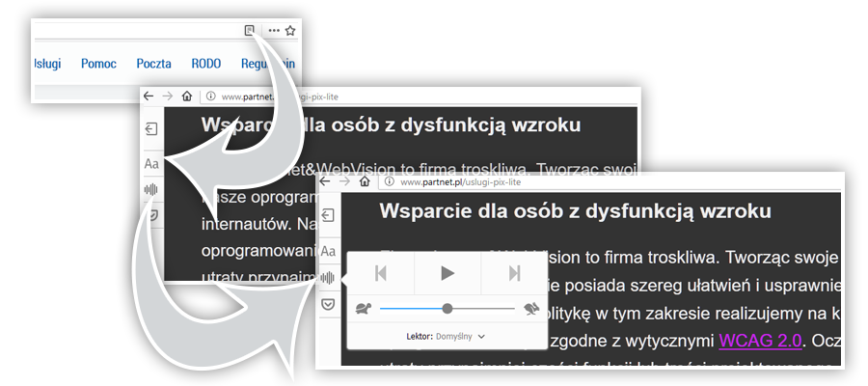Click address bar in middle browser window
The image size is (868, 386).
click(418, 96)
